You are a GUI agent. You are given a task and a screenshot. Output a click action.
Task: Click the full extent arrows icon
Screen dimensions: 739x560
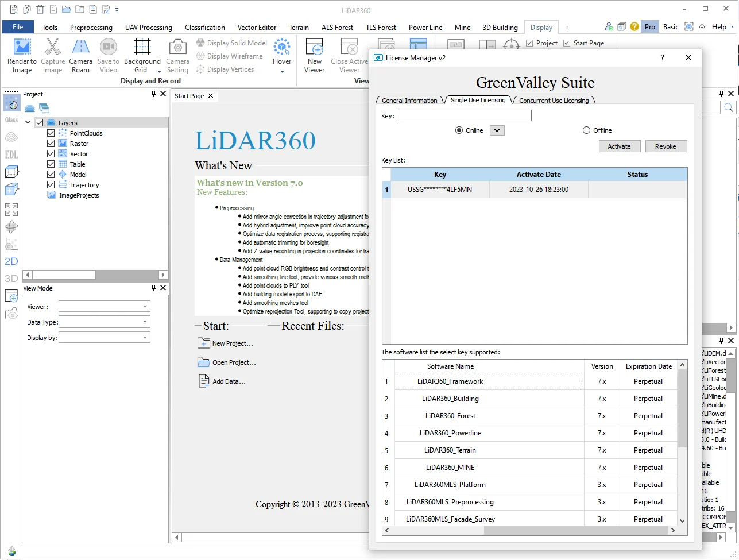click(11, 209)
